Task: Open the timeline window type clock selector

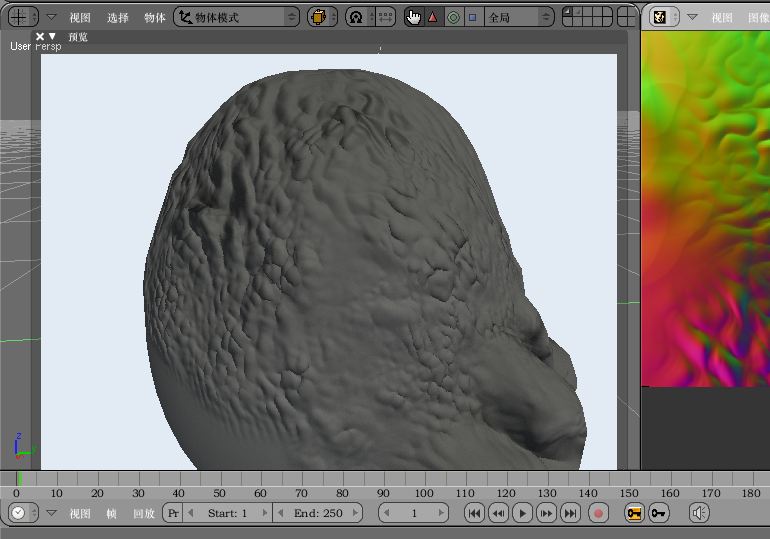Action: click(23, 513)
